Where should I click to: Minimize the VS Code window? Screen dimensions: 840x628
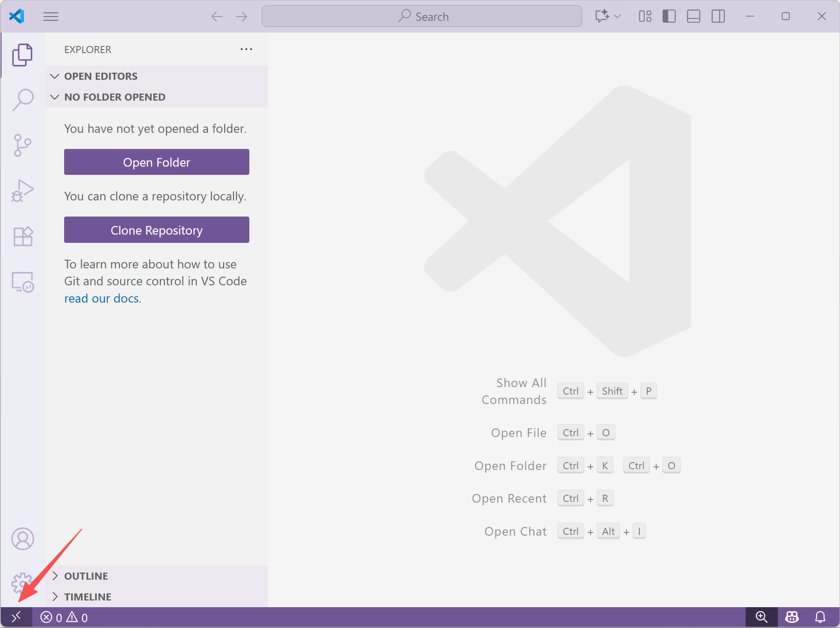click(x=750, y=16)
